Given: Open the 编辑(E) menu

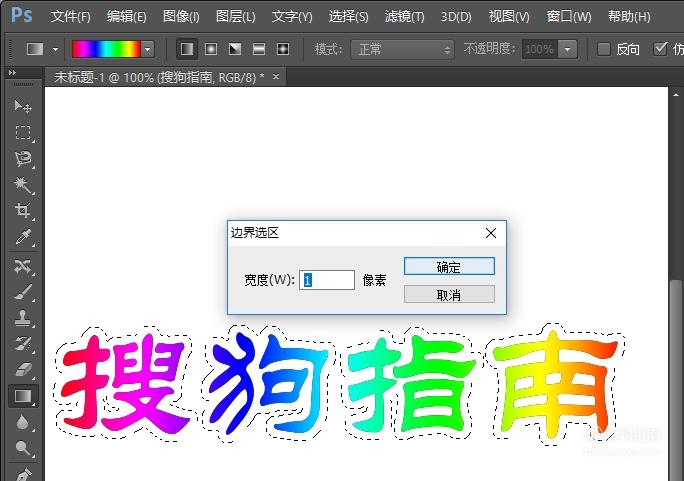Looking at the screenshot, I should pyautogui.click(x=127, y=17).
